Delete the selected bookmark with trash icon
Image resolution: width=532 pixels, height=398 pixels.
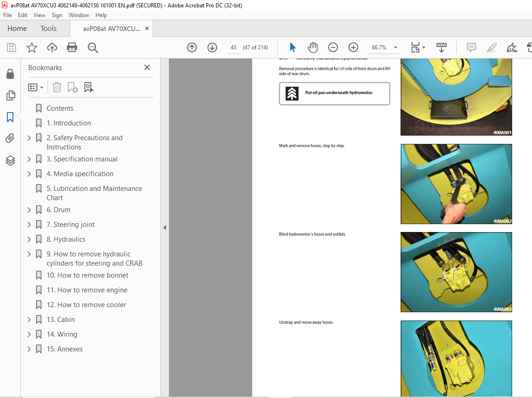click(x=57, y=88)
